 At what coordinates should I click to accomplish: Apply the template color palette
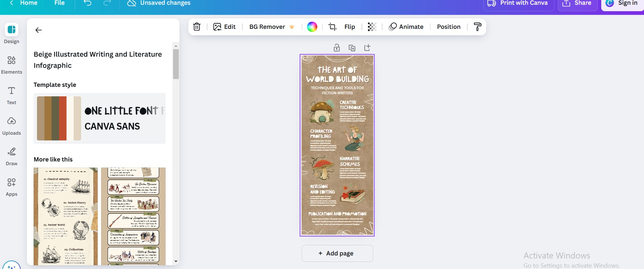pos(59,118)
